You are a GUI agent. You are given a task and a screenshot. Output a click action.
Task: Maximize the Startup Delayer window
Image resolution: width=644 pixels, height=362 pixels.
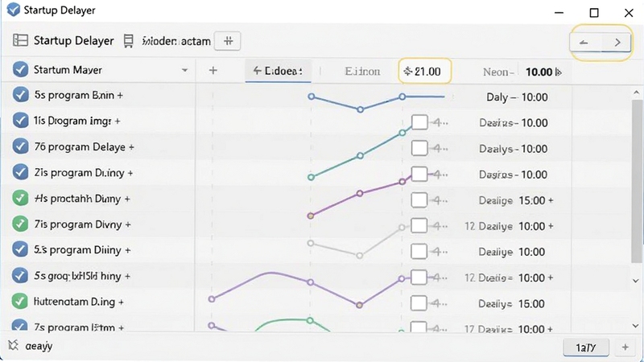594,13
